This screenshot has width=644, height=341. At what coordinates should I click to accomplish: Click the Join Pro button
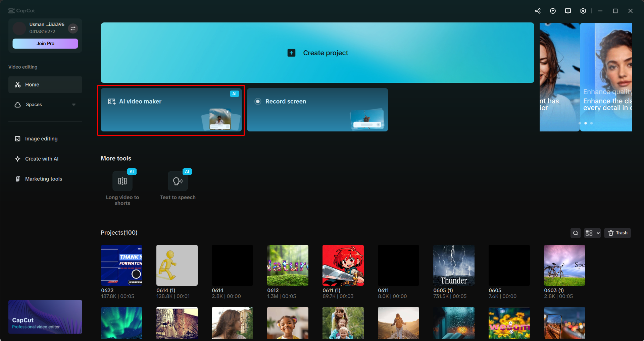click(x=45, y=43)
